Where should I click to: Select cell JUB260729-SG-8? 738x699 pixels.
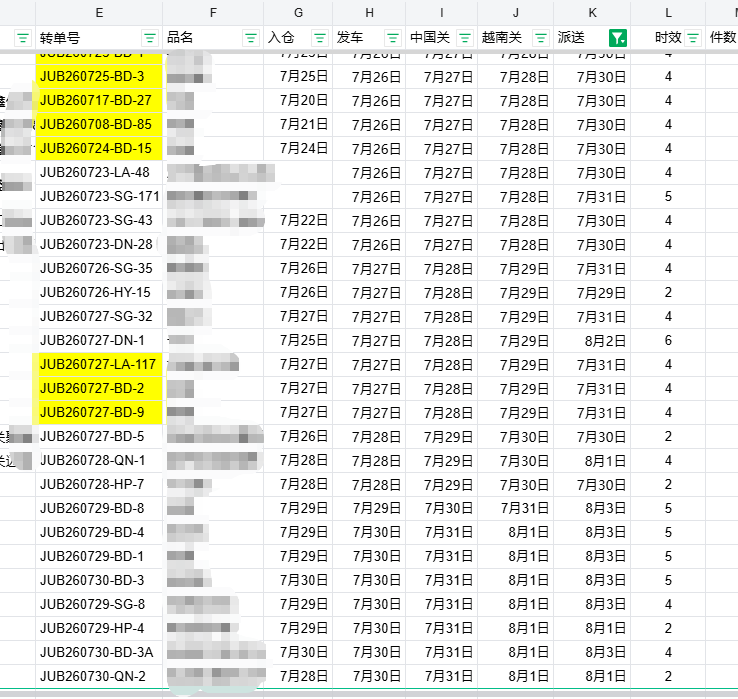pos(99,604)
